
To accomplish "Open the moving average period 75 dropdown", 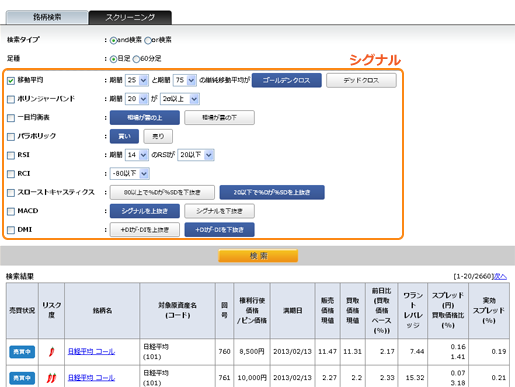I will pos(185,80).
